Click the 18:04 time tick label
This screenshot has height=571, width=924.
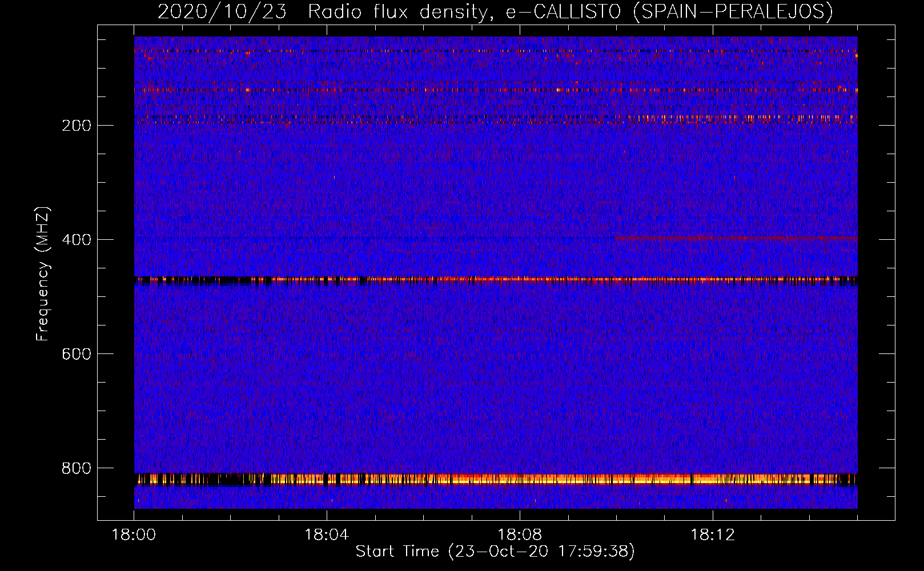pos(327,535)
